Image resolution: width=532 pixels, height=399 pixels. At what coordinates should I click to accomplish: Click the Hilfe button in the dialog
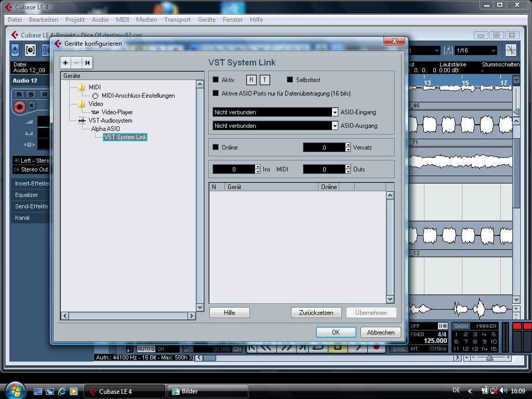(230, 313)
